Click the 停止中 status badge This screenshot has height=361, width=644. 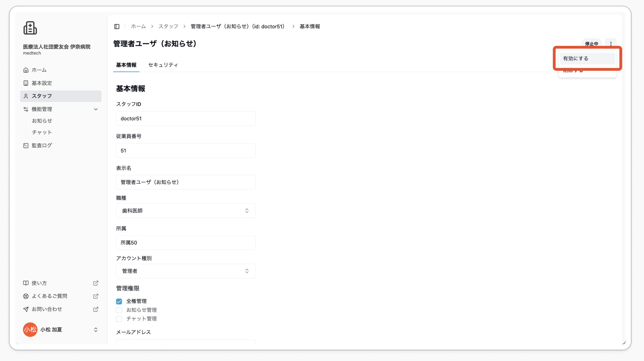tap(592, 44)
